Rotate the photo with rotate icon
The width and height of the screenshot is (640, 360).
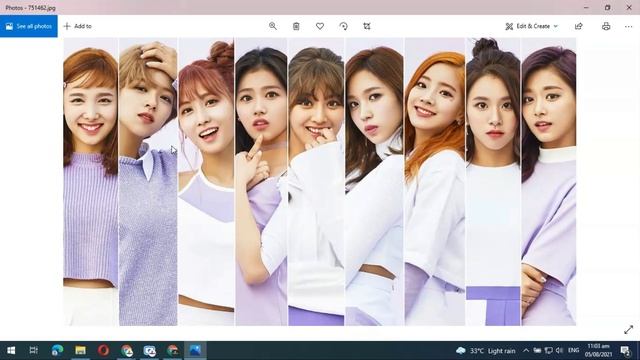point(344,26)
